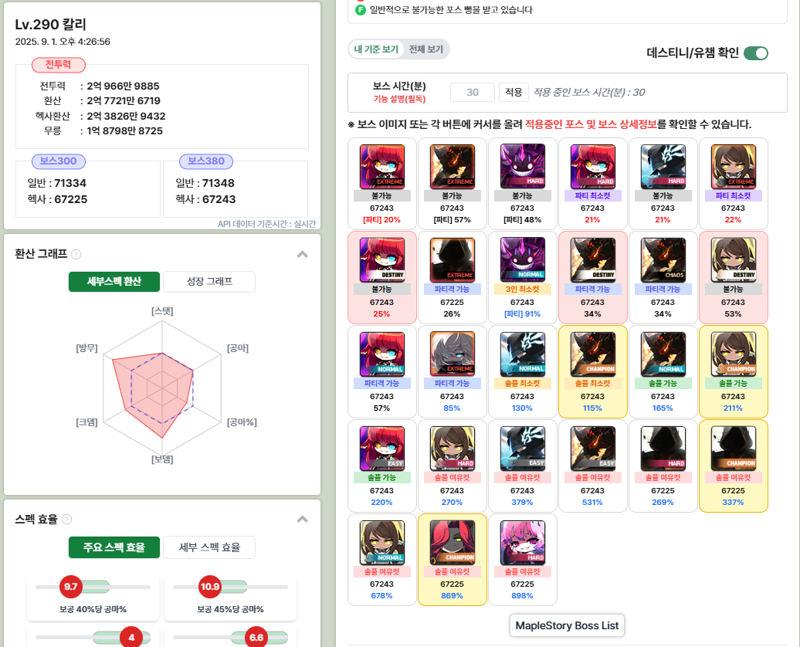Click the gray-haired EXTREME boss showing 85%
The height and width of the screenshot is (647, 800).
point(452,354)
